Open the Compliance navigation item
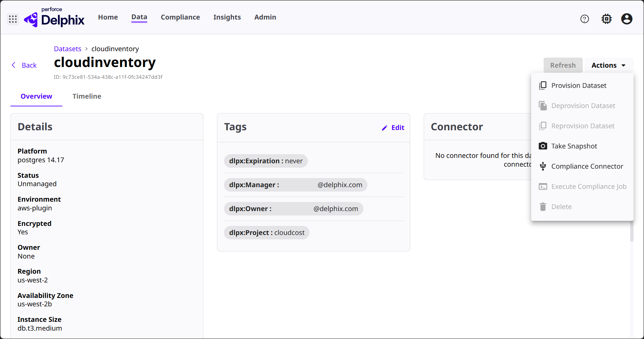The image size is (644, 339). 180,17
